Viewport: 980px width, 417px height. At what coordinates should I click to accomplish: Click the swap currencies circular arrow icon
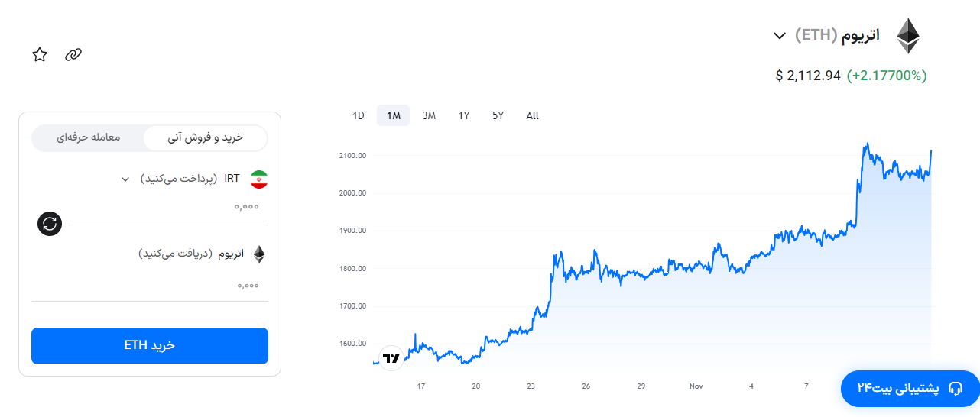pos(50,224)
